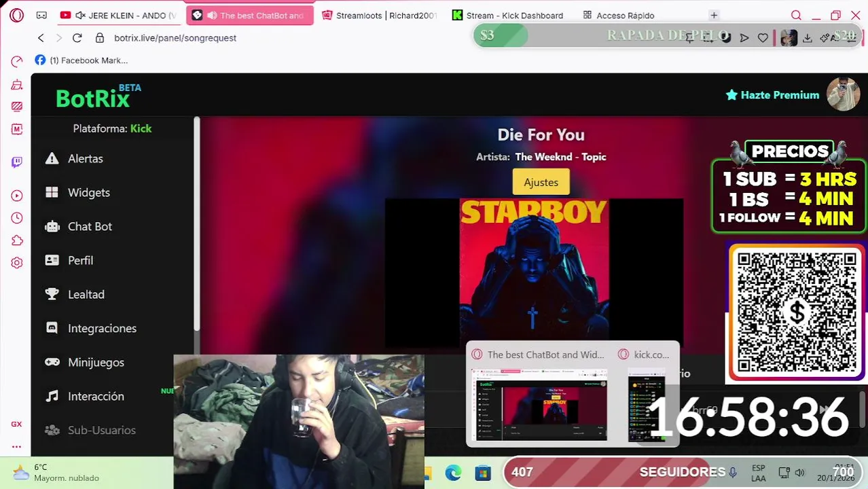Screen dimensions: 868x489
Task: Open Extensions cube in Opera sidebar
Action: 17,240
